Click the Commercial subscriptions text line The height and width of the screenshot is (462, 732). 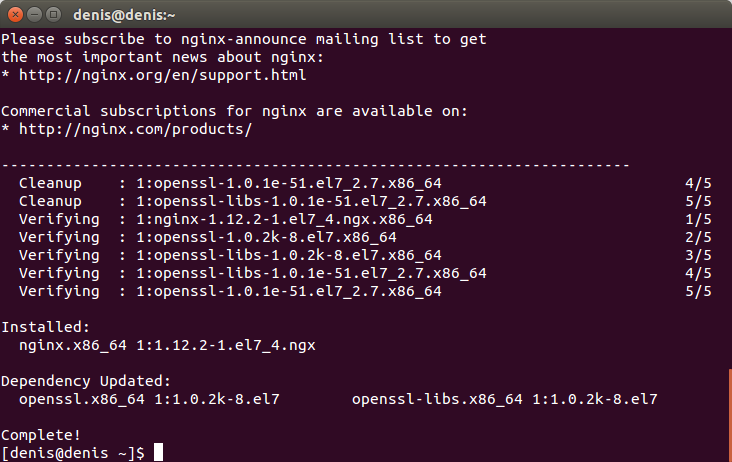point(234,111)
